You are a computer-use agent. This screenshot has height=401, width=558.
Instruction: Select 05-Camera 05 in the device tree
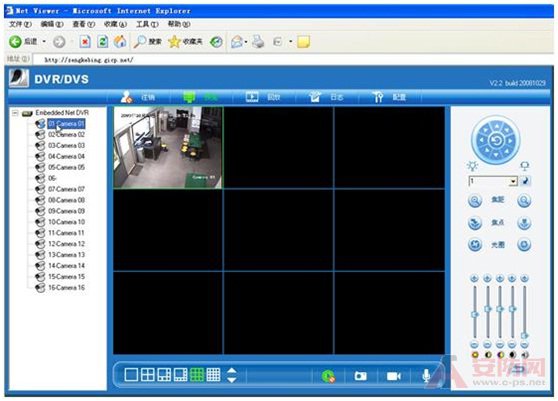[x=67, y=167]
